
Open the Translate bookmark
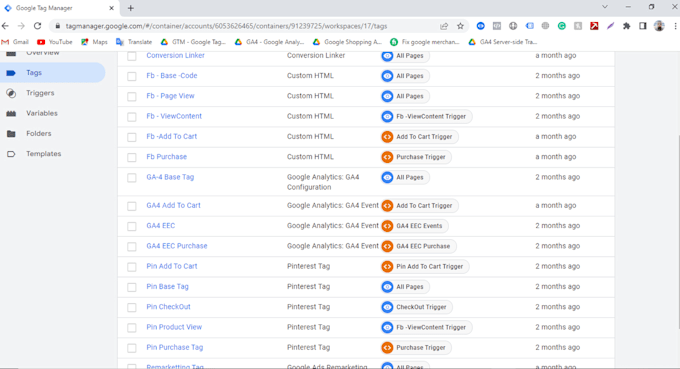[x=134, y=42]
